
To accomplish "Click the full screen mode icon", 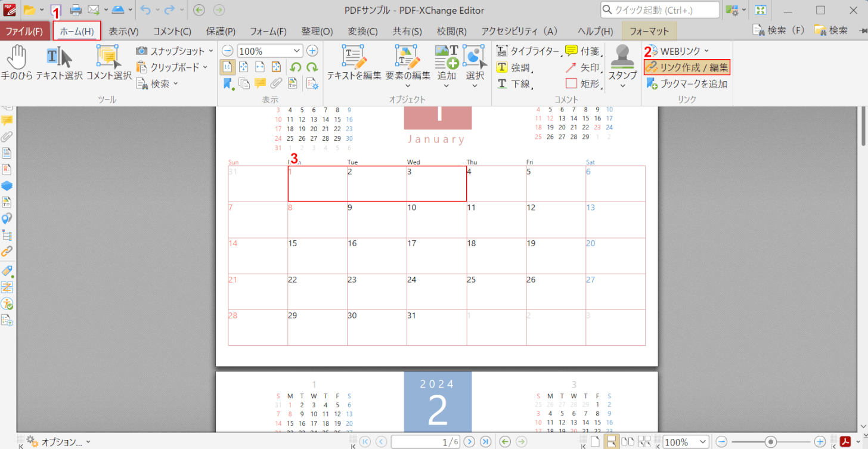I will [x=760, y=10].
